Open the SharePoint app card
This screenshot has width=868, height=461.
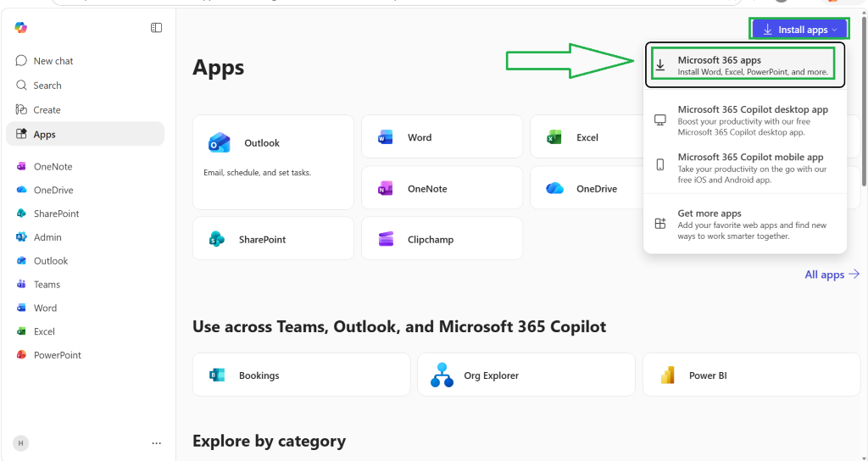pyautogui.click(x=274, y=238)
